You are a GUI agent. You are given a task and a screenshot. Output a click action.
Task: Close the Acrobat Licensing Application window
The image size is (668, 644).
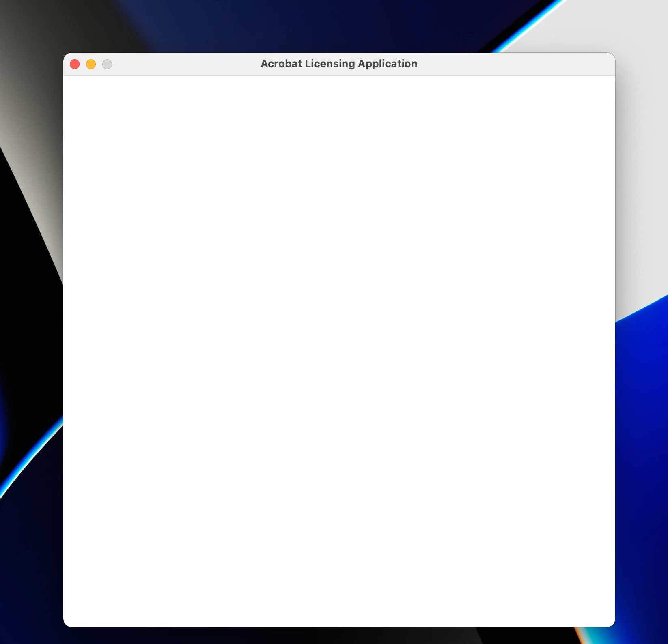pos(75,64)
